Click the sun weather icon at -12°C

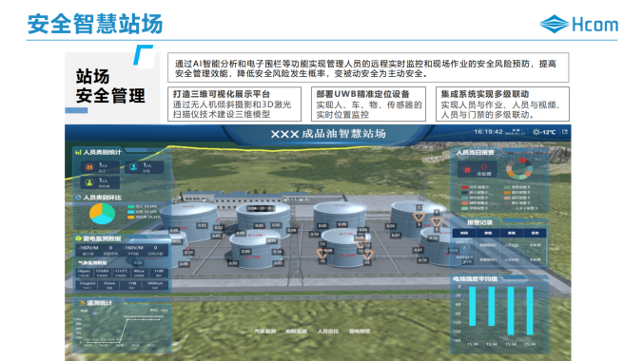(x=536, y=132)
